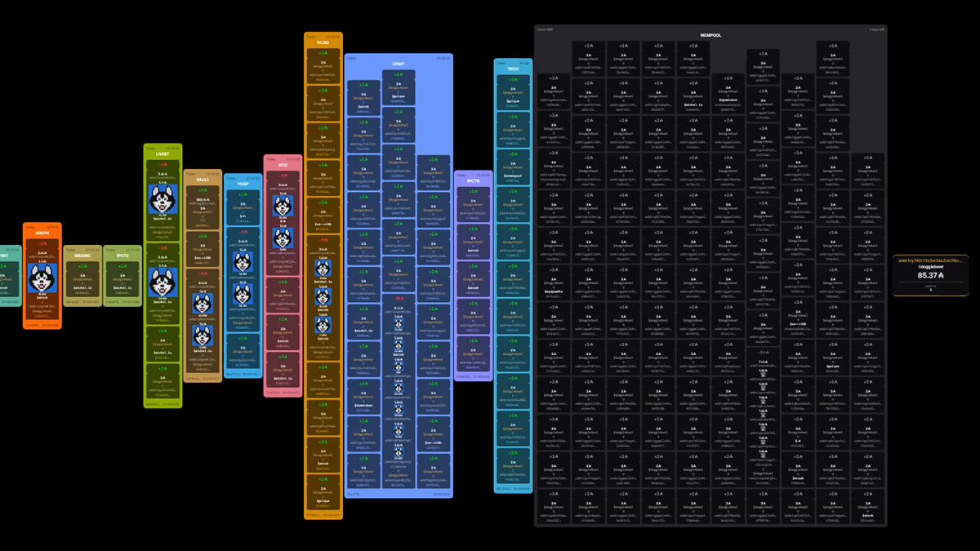The image size is (980, 551).
Task: Click the Epoch label in the Mempool header
Action: [546, 28]
